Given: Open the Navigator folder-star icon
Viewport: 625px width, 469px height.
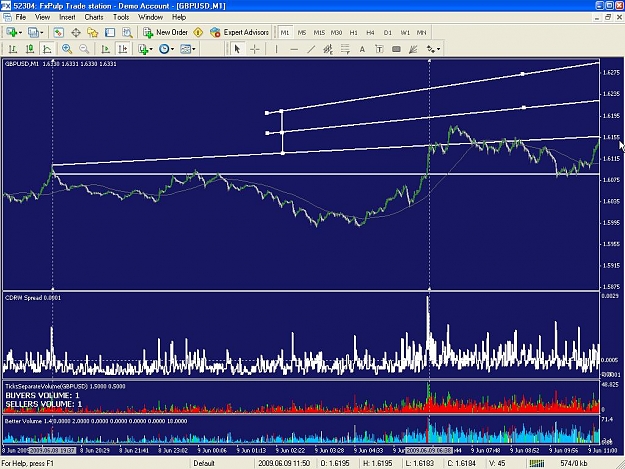Looking at the screenshot, I should (x=92, y=33).
